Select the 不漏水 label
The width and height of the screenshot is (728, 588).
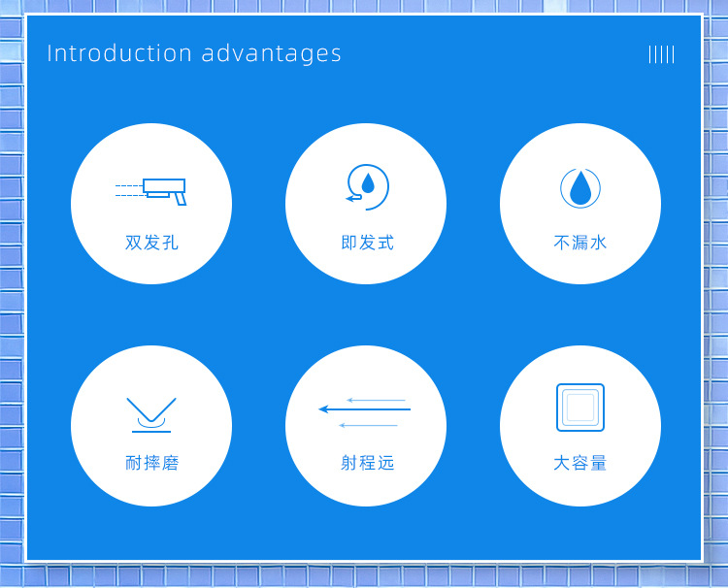[580, 243]
